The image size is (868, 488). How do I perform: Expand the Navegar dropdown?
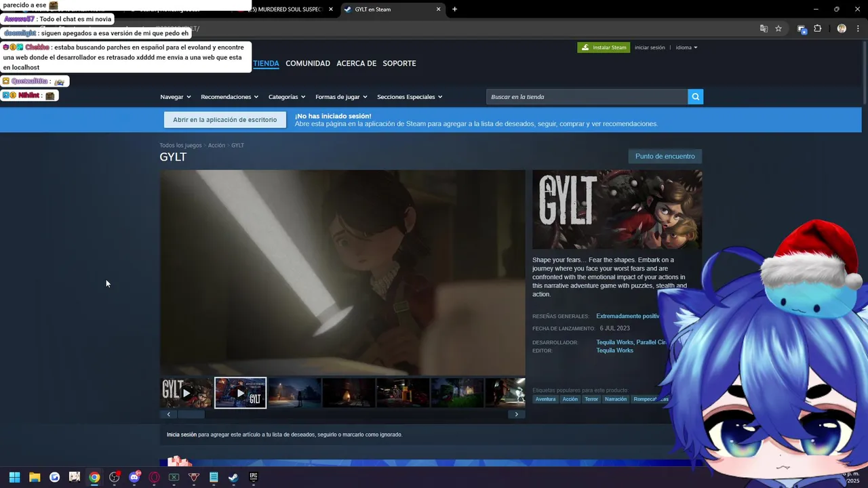click(x=176, y=97)
